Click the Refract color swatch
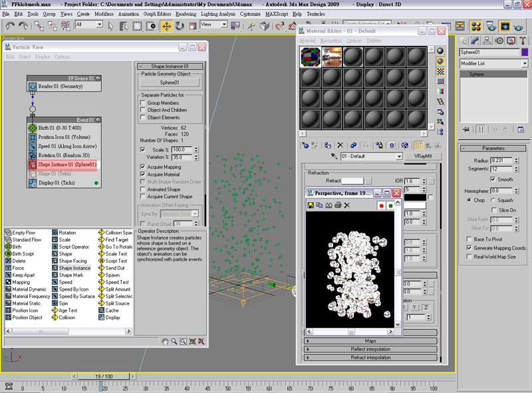This screenshot has height=393, width=532. 353,181
